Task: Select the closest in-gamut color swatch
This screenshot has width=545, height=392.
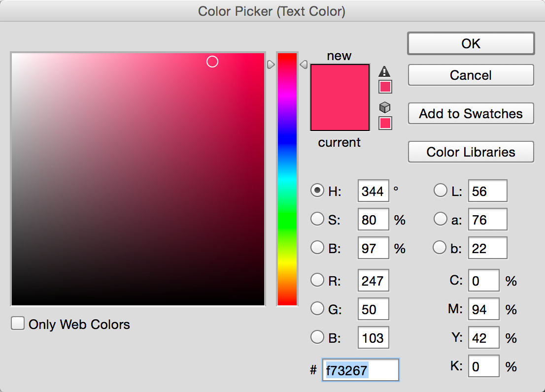Action: [x=385, y=86]
